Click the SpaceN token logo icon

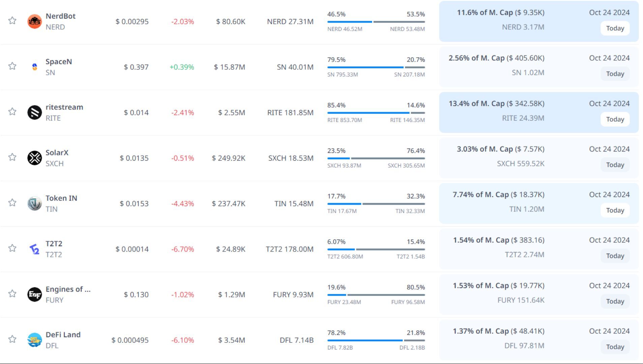tap(34, 67)
